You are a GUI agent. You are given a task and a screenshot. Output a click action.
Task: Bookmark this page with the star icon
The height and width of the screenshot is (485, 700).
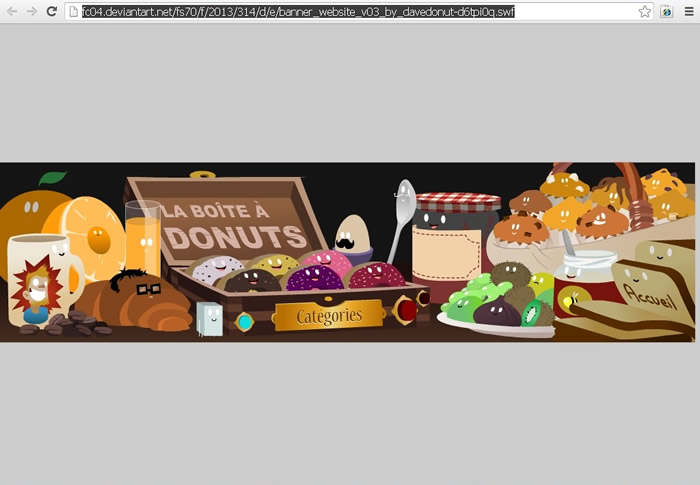coord(645,11)
